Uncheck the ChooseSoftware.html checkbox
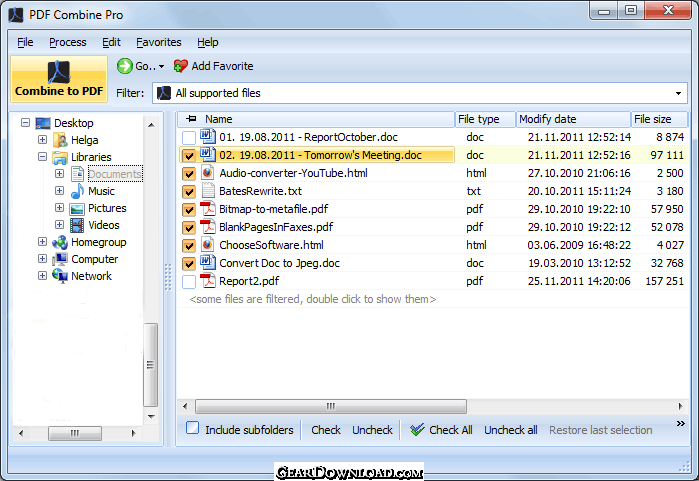The width and height of the screenshot is (699, 481). (x=189, y=246)
